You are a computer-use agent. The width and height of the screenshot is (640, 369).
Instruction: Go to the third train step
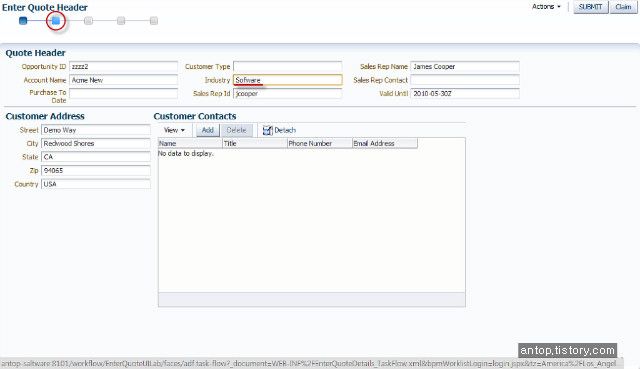pos(88,21)
